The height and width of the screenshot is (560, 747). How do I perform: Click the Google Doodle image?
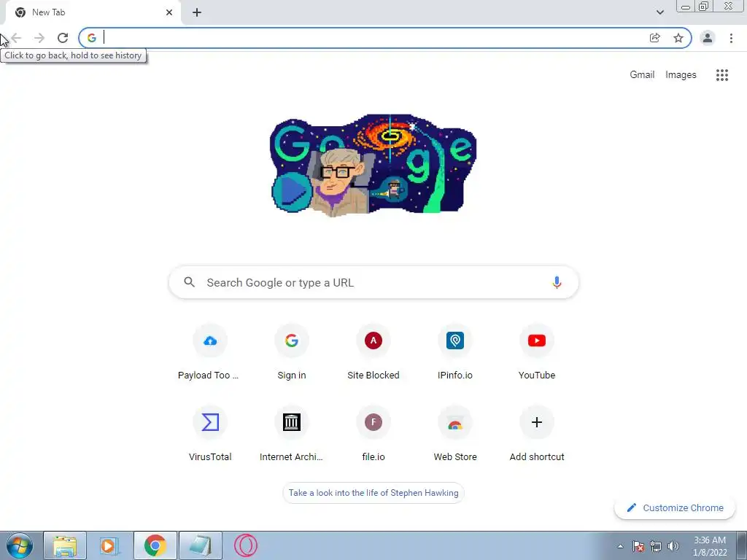tap(373, 166)
